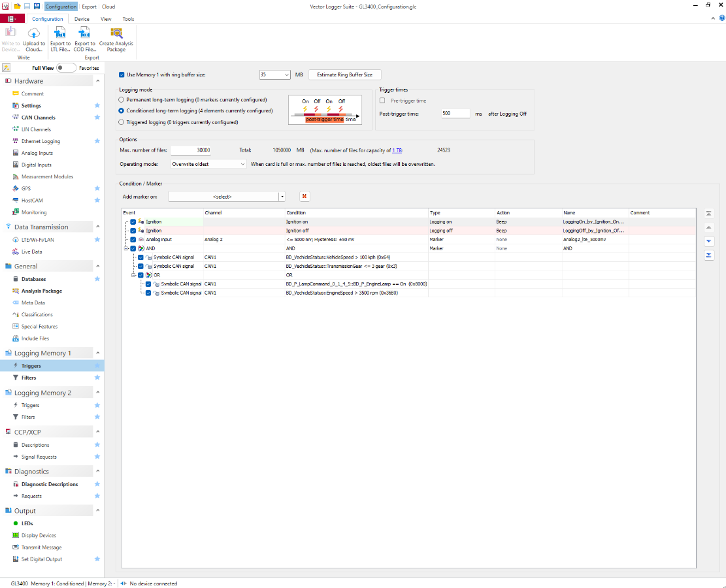Click the red delete marker button
The width and height of the screenshot is (726, 588).
305,196
